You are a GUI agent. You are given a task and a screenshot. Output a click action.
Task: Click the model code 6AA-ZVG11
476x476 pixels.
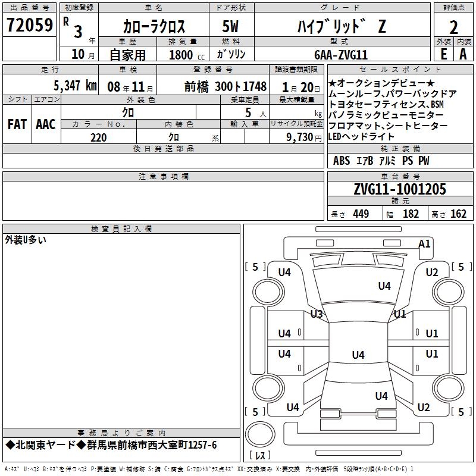click(341, 55)
